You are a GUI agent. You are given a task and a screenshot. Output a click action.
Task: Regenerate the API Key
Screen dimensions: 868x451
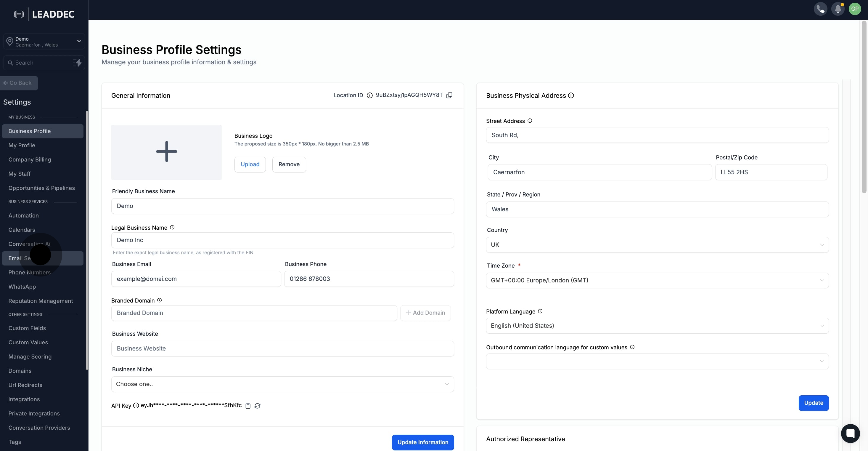point(258,406)
